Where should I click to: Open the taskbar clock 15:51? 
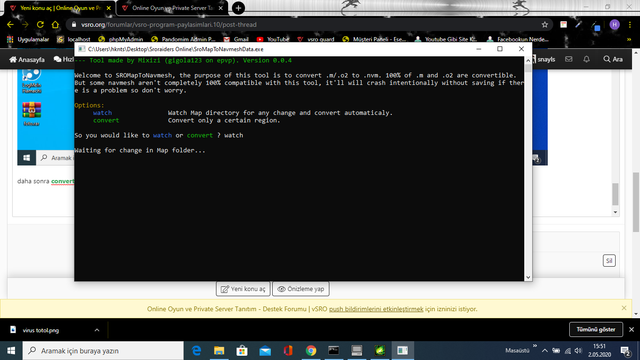[x=600, y=351]
